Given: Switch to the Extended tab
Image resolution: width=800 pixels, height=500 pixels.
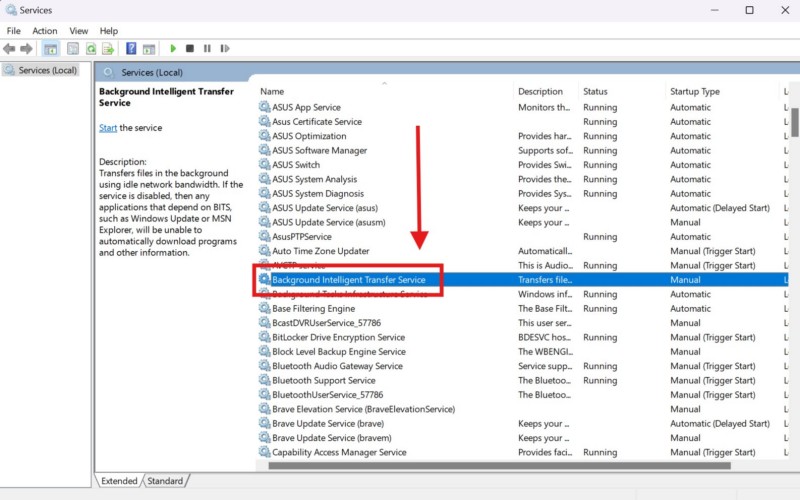Looking at the screenshot, I should pos(119,481).
